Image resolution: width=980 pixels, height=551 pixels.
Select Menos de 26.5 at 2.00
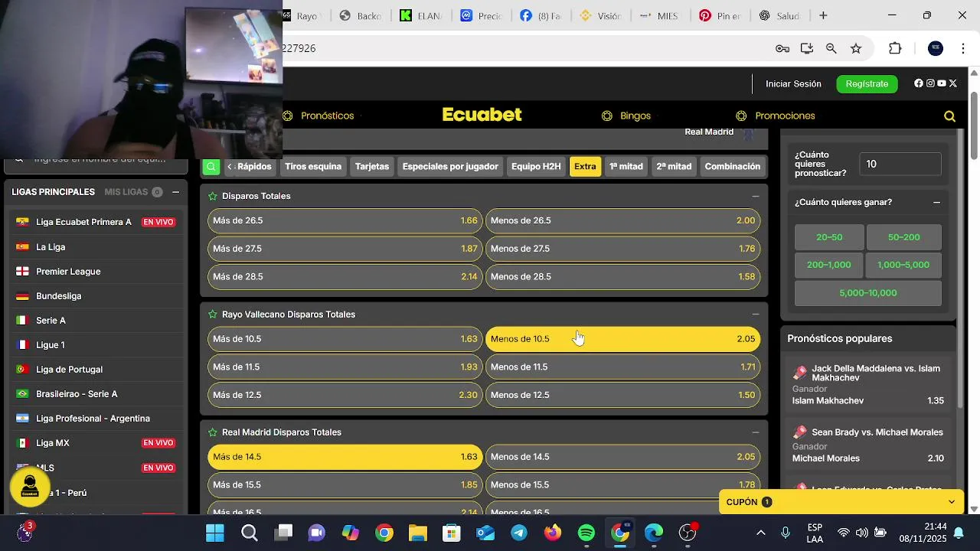[x=623, y=220]
